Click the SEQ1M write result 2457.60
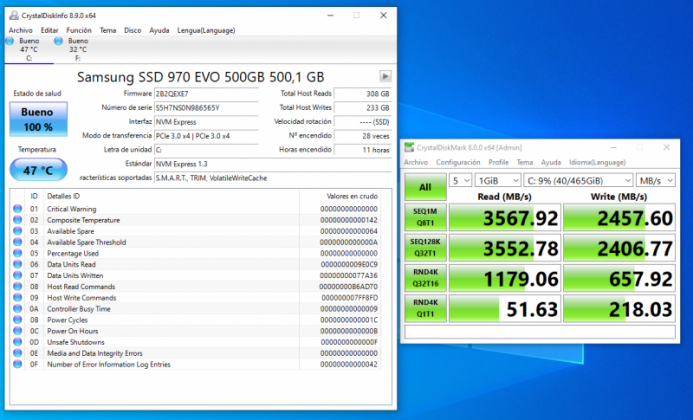The image size is (693, 420). point(620,218)
